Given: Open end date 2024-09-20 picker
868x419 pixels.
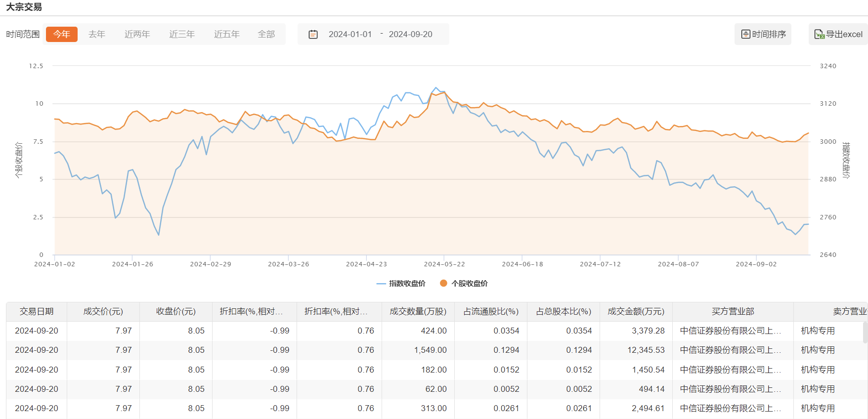Looking at the screenshot, I should tap(410, 35).
